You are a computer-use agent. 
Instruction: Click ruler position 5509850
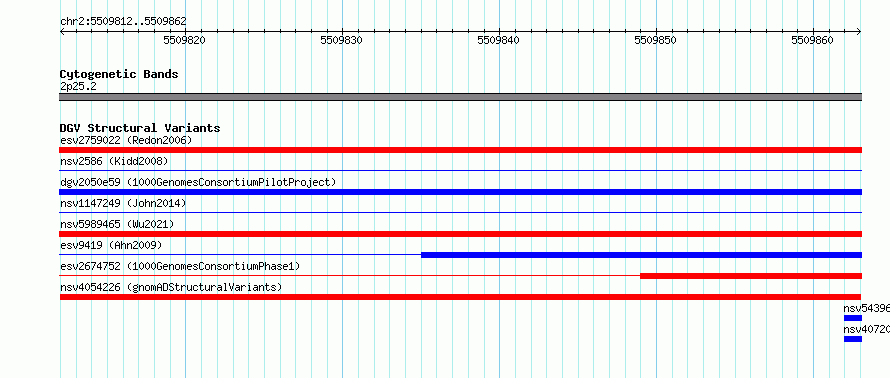656,40
